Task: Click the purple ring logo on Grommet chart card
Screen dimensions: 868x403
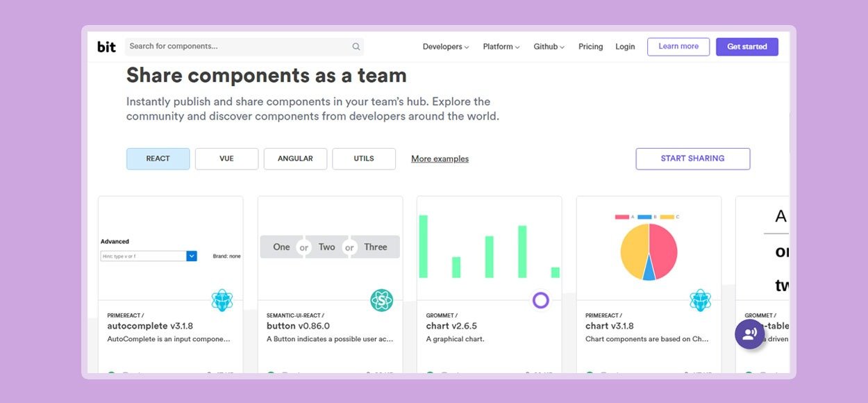Action: 541,300
